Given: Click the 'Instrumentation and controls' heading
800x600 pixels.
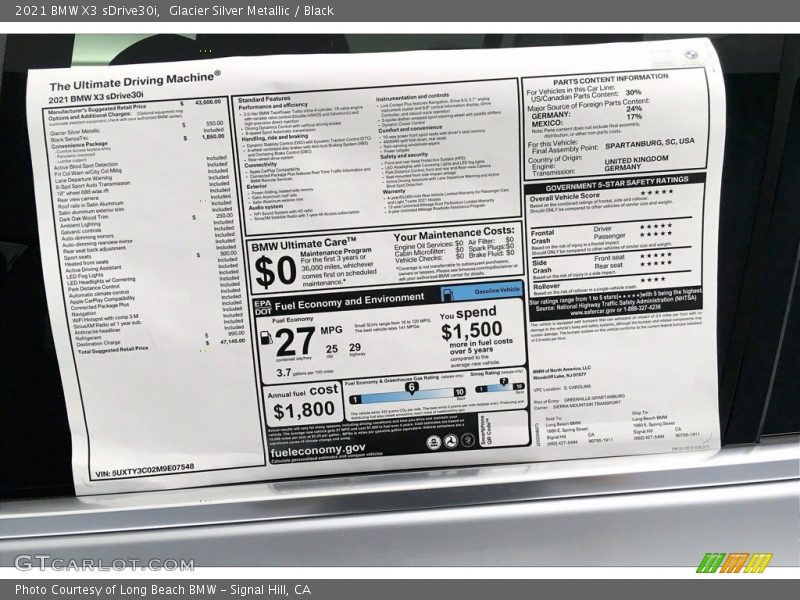Looking at the screenshot, I should [412, 97].
